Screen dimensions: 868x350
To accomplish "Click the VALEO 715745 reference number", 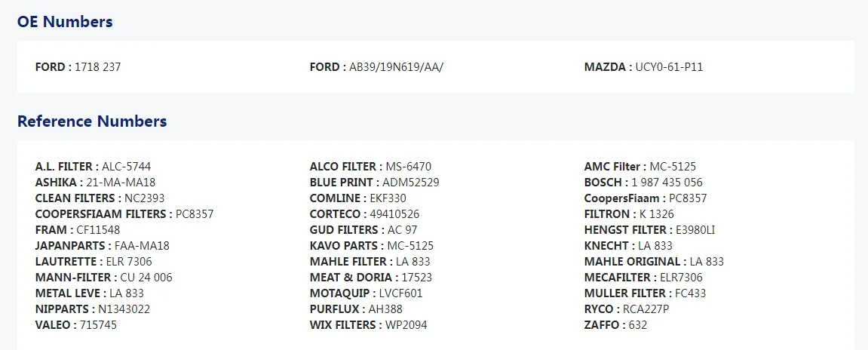I will [x=76, y=325].
